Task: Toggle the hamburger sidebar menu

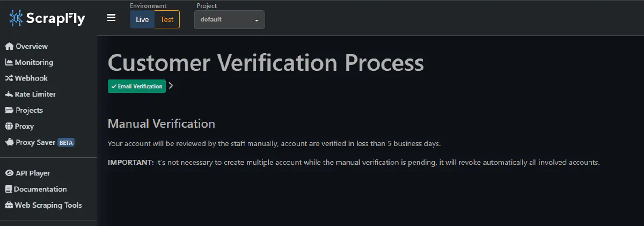Action: (111, 18)
